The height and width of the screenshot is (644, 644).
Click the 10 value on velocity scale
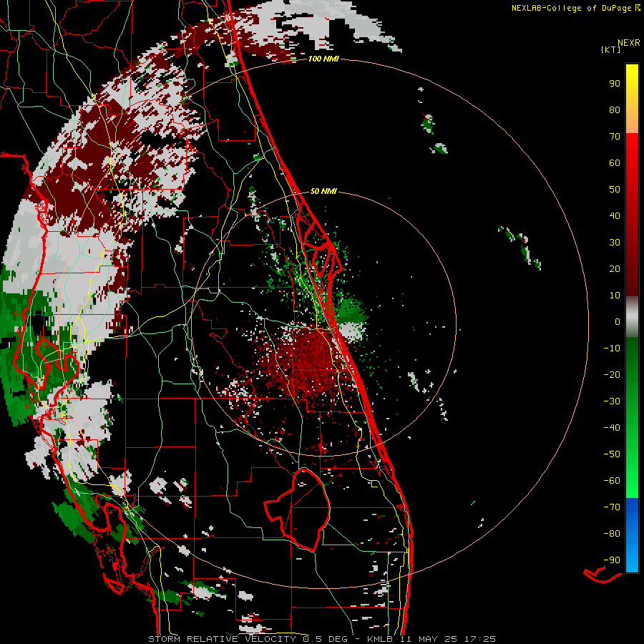click(x=615, y=296)
